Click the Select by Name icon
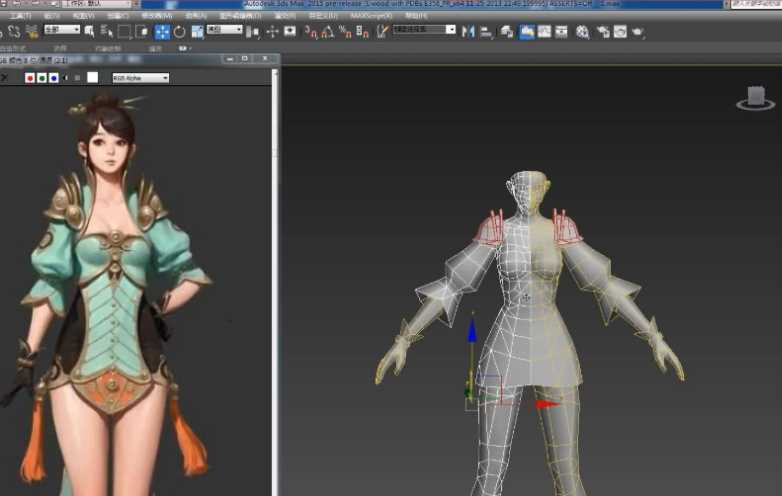Viewport: 782px width, 496px height. [107, 31]
